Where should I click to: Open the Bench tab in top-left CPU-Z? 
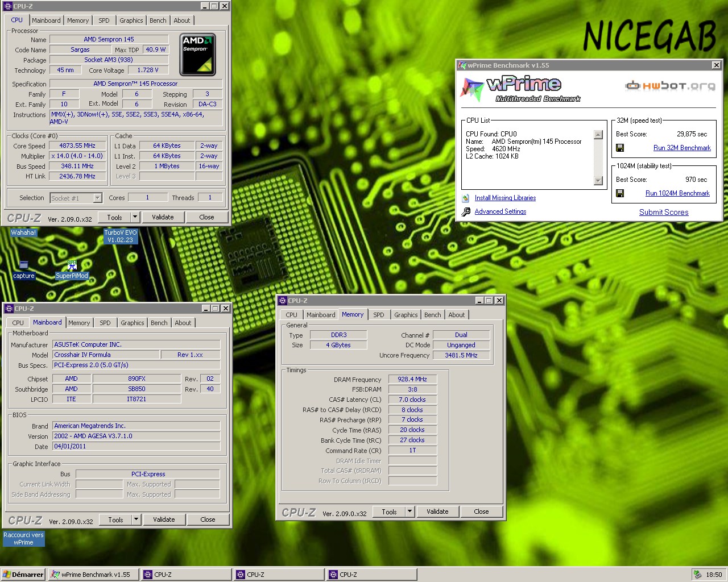click(x=158, y=20)
